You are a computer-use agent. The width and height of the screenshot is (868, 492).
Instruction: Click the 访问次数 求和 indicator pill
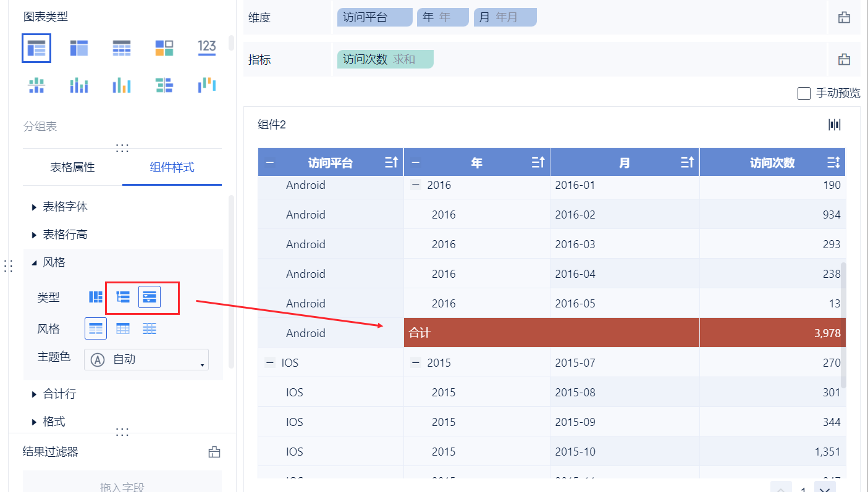386,59
